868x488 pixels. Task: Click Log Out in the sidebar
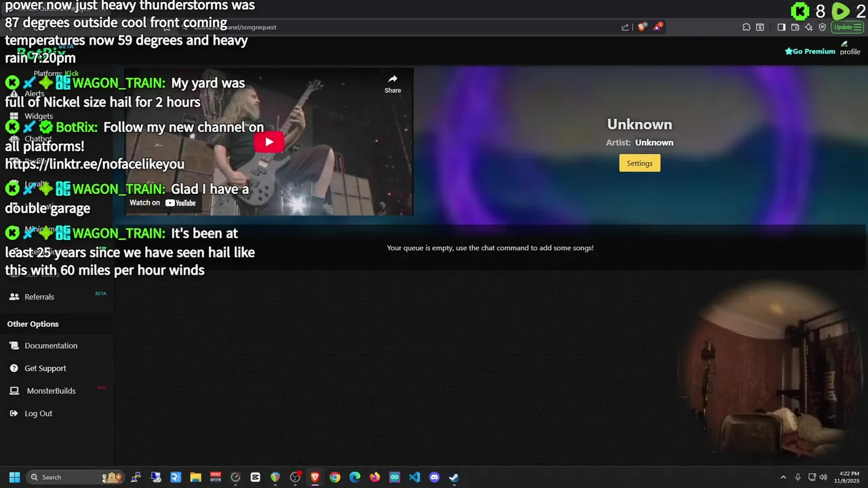38,413
